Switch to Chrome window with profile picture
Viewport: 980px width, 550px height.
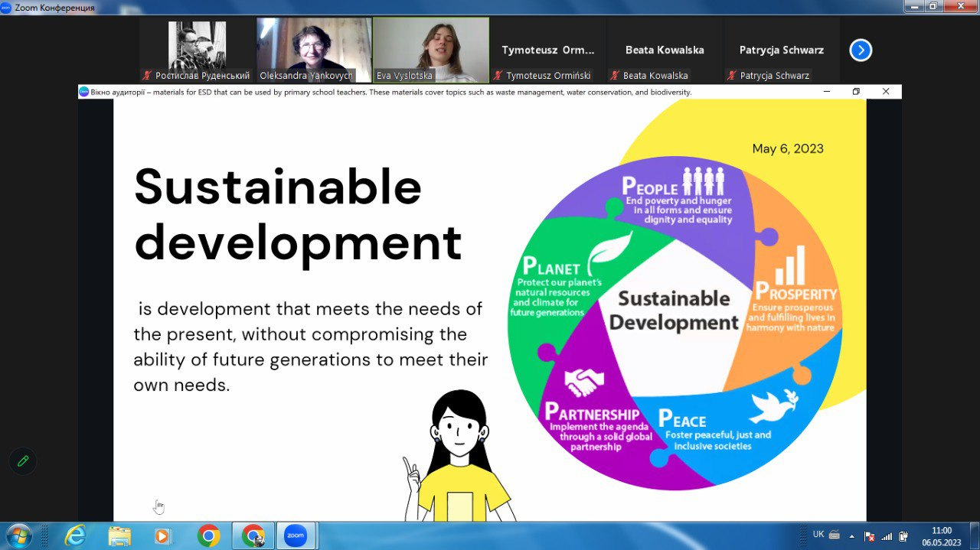(253, 535)
